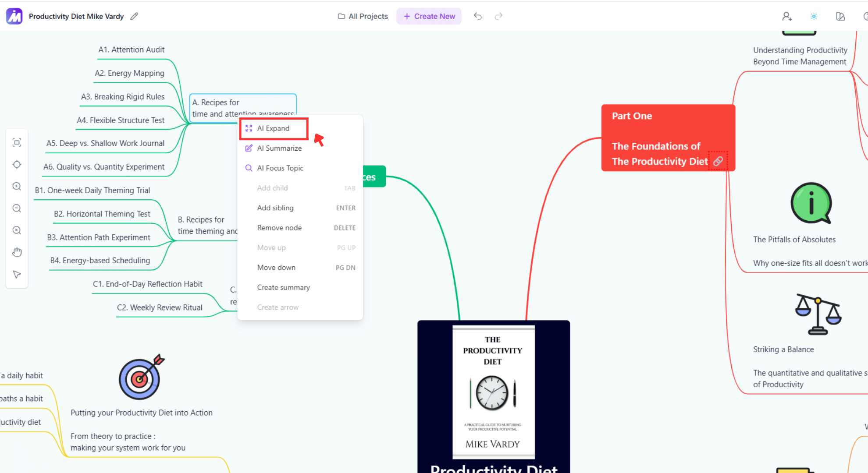Open the hyperlink on the Part One node

pyautogui.click(x=718, y=161)
